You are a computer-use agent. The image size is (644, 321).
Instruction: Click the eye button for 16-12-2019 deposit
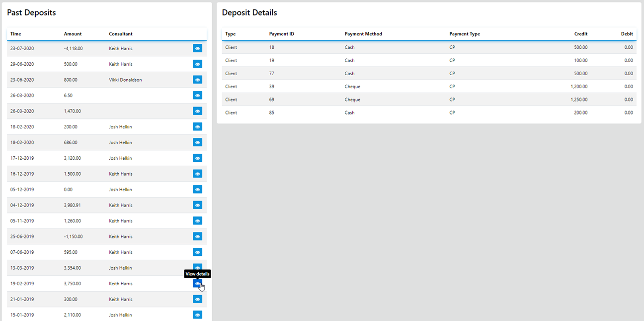197,174
